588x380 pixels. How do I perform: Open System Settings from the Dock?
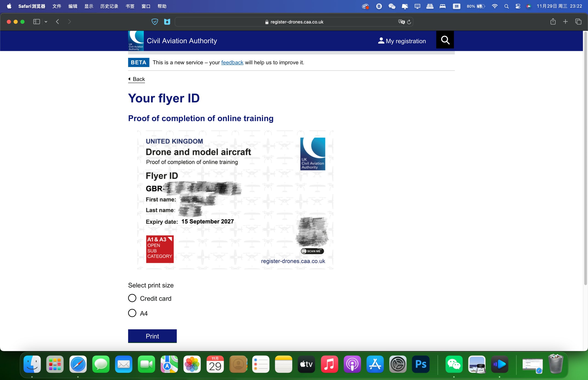(398, 364)
